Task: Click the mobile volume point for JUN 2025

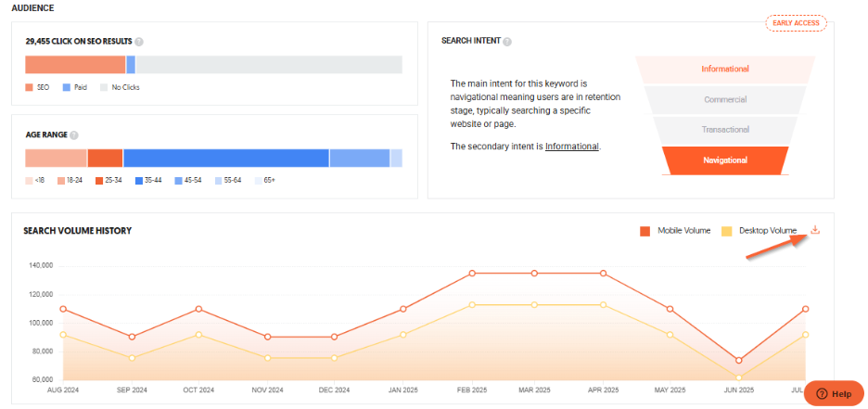Action: 739,360
